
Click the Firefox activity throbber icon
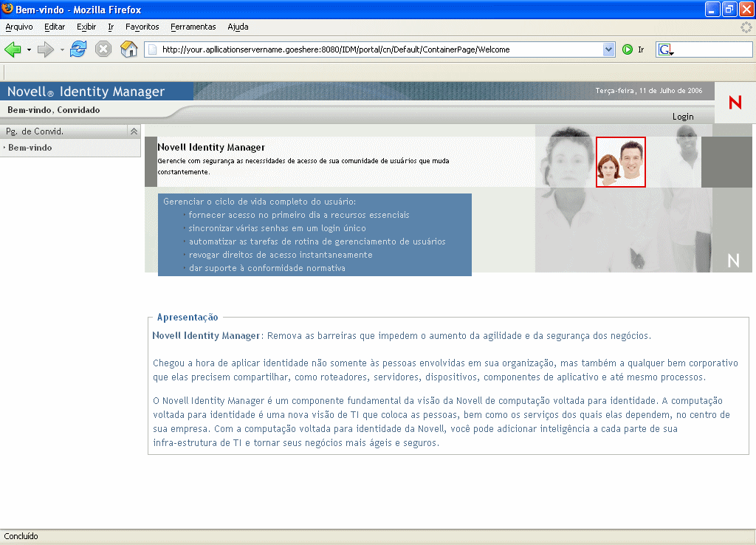coord(746,27)
